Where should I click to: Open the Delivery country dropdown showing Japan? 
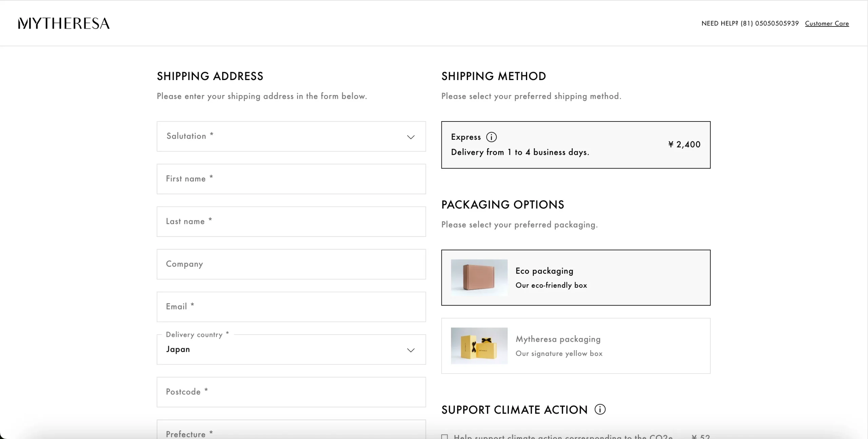tap(291, 349)
